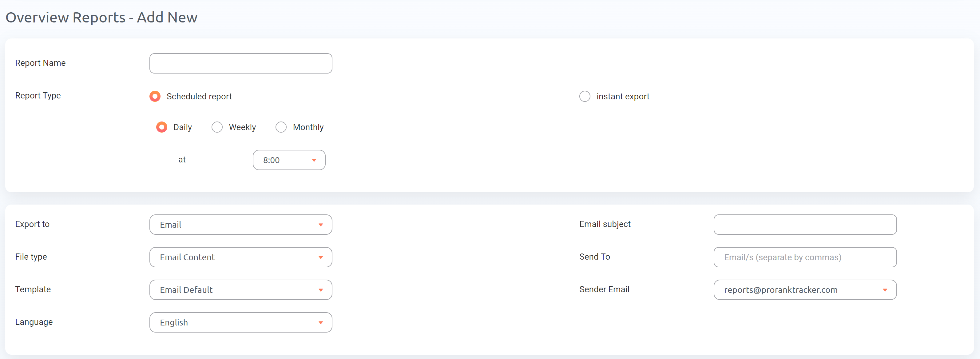
Task: Switch to the instant export report type
Action: click(585, 96)
